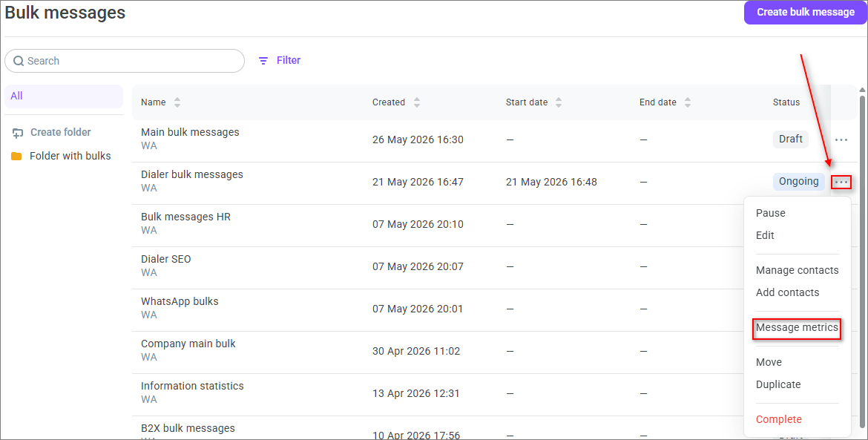Click the Create bulk message button

[x=806, y=12]
